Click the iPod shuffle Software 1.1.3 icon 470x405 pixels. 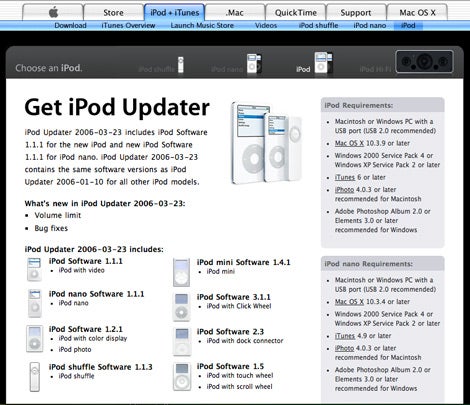point(35,377)
